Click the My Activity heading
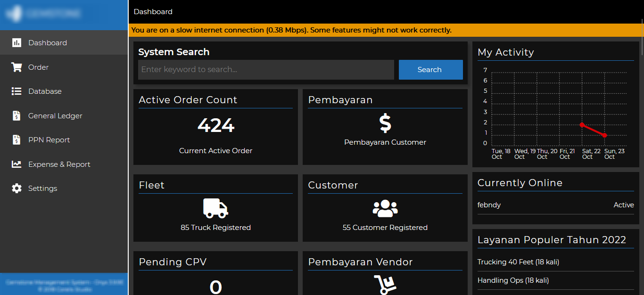Image resolution: width=644 pixels, height=295 pixels. pos(505,52)
